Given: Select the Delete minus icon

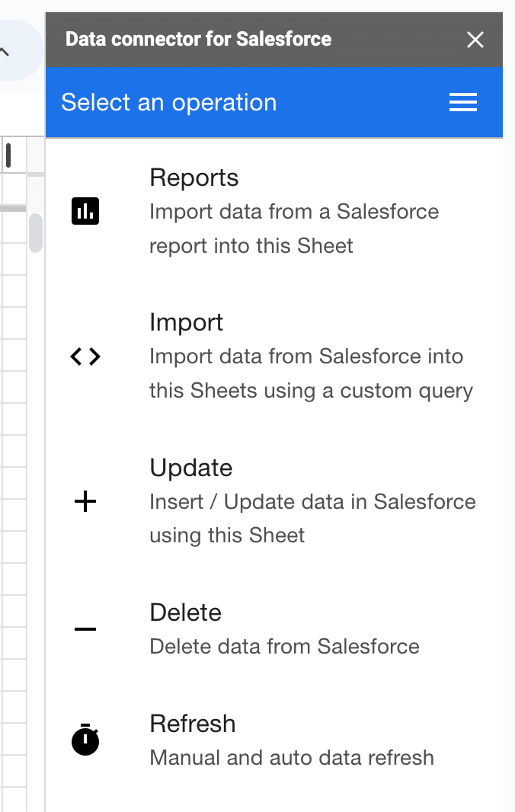Looking at the screenshot, I should coord(85,629).
